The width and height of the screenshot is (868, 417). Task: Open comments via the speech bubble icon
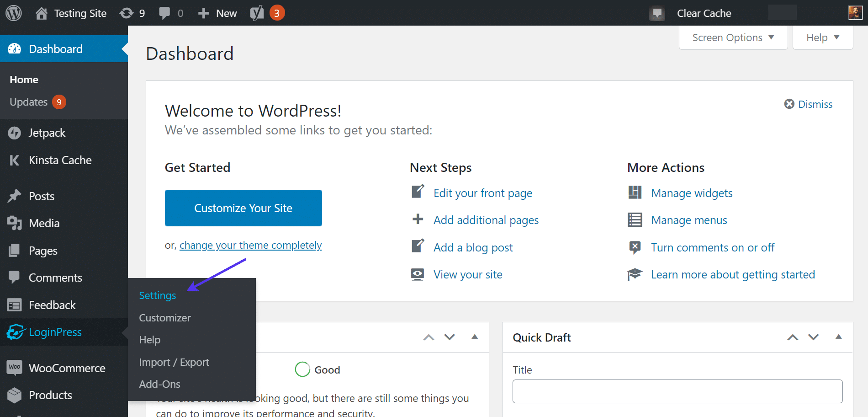pos(165,12)
